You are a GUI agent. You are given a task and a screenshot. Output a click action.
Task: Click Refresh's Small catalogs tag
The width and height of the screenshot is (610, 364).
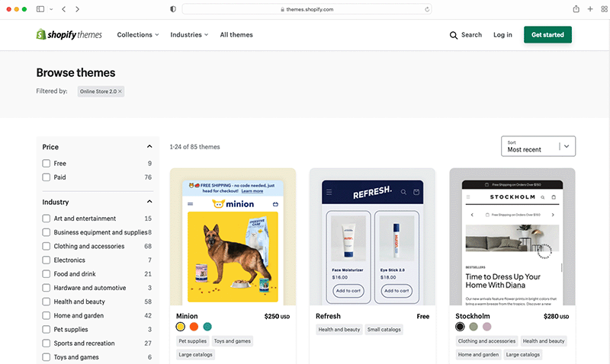(384, 330)
